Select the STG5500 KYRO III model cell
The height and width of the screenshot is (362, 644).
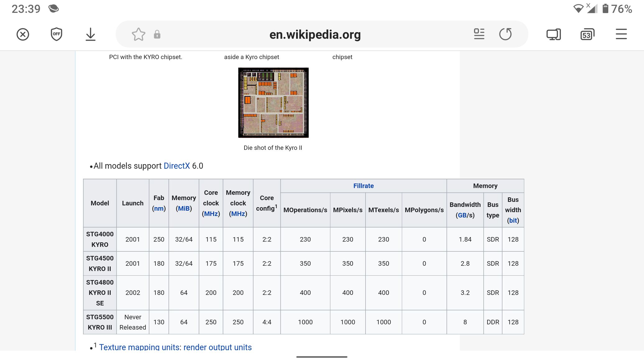coord(100,322)
